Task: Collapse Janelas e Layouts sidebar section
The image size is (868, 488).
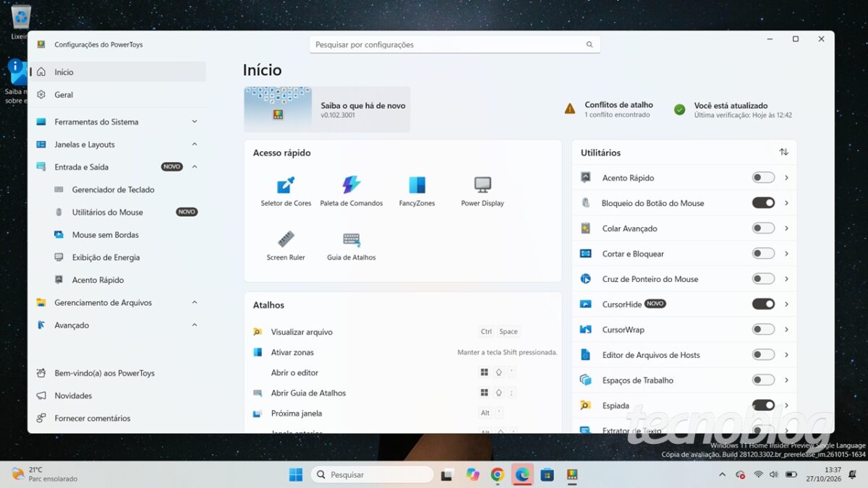Action: pos(195,145)
